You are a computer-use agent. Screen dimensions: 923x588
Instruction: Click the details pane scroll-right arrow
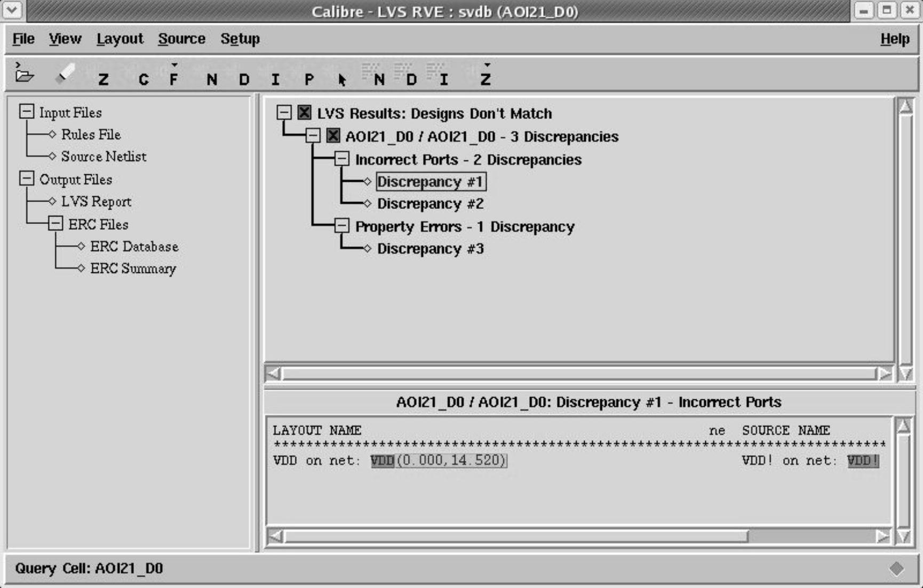click(x=883, y=536)
